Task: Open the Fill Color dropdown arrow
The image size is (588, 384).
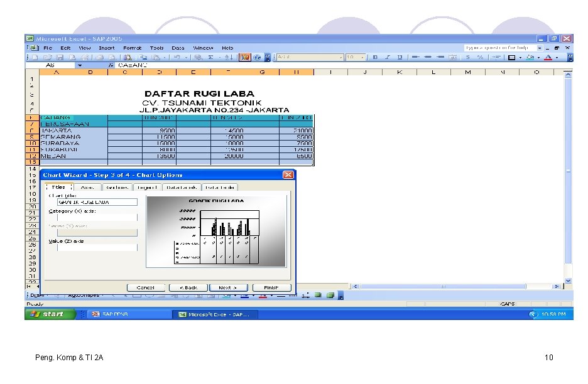Action: tap(538, 58)
